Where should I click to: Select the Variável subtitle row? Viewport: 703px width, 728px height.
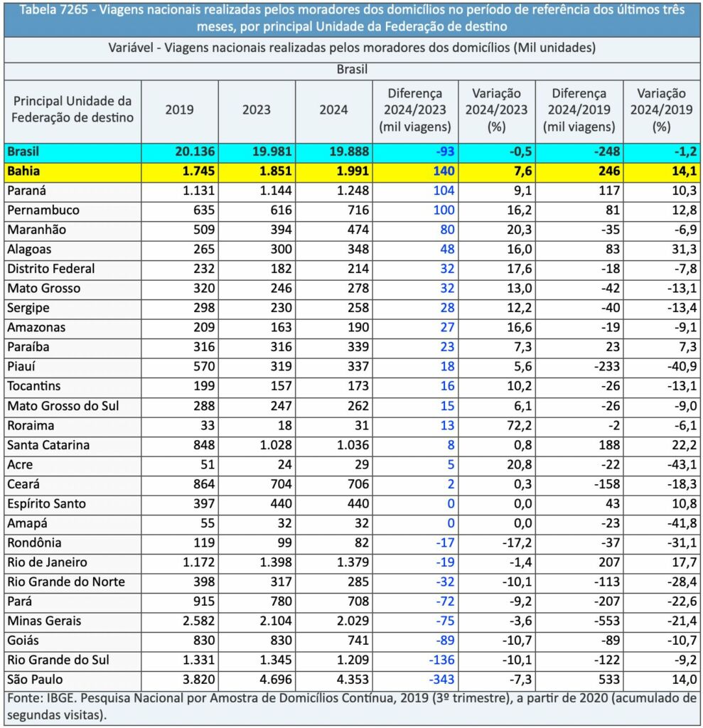point(351,48)
